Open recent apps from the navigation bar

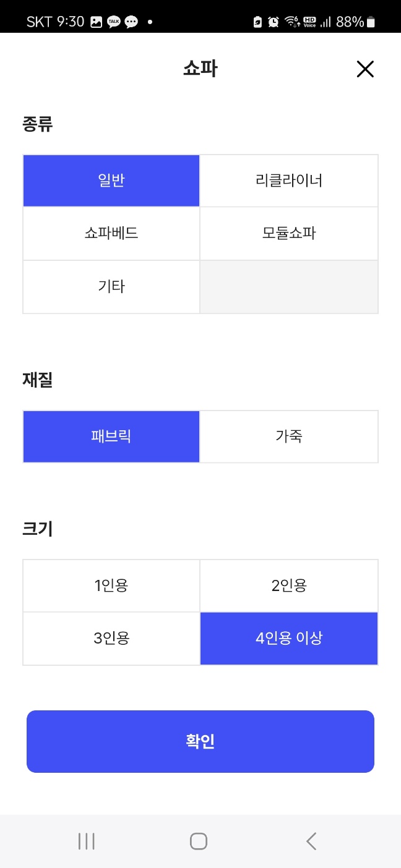tap(86, 841)
